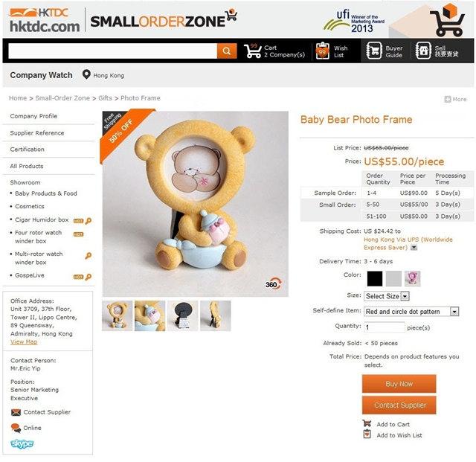Open the Company Profile menu item
Screen dimensions: 476x462
click(33, 116)
